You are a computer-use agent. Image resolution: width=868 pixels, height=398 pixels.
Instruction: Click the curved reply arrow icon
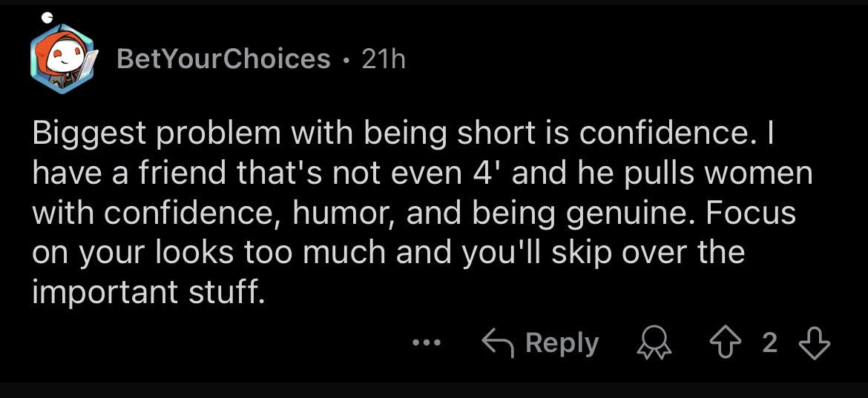pyautogui.click(x=498, y=343)
